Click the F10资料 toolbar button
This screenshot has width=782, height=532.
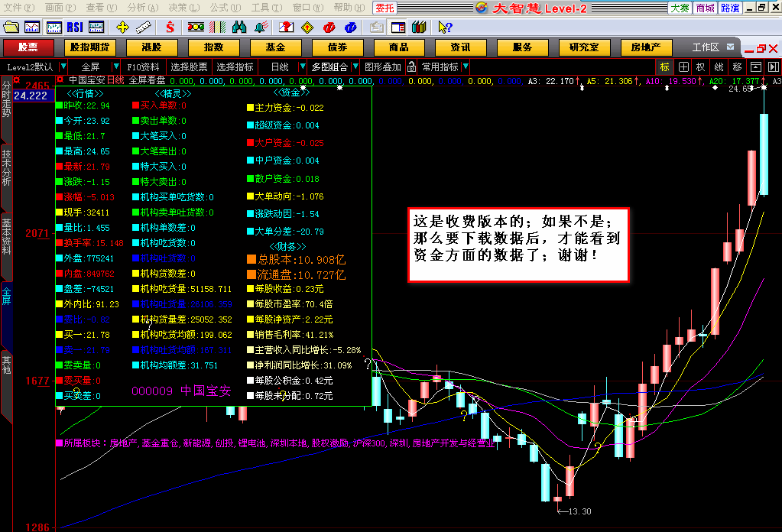point(143,66)
